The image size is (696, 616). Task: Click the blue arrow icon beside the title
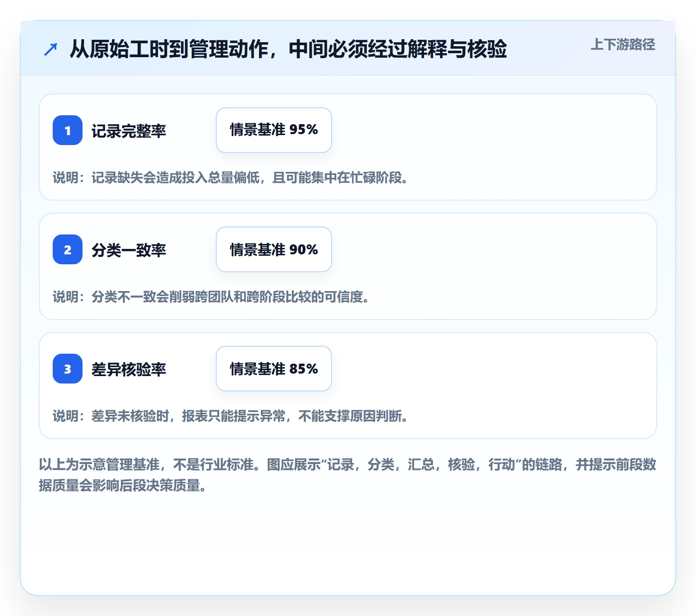pos(51,49)
